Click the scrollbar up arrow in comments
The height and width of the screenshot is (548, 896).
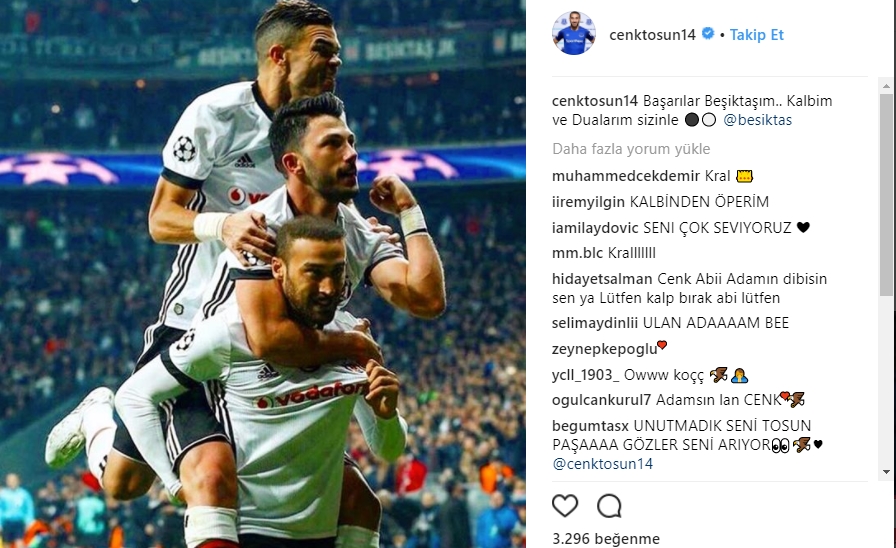[x=886, y=86]
